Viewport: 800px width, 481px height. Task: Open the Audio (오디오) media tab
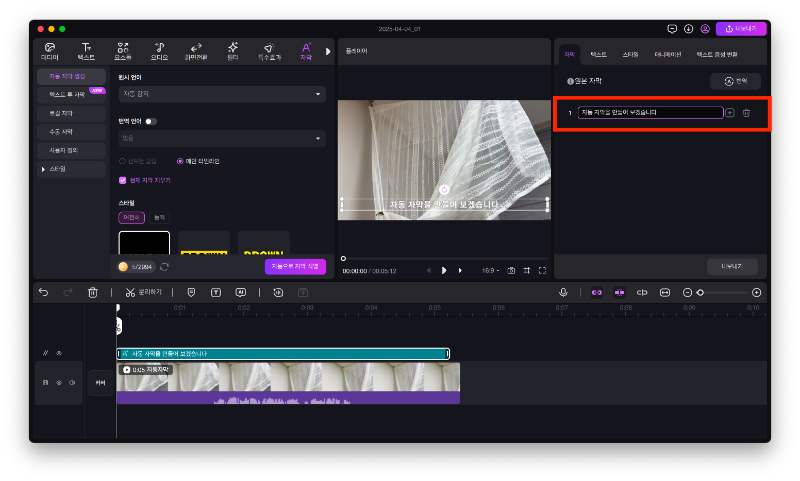[159, 51]
